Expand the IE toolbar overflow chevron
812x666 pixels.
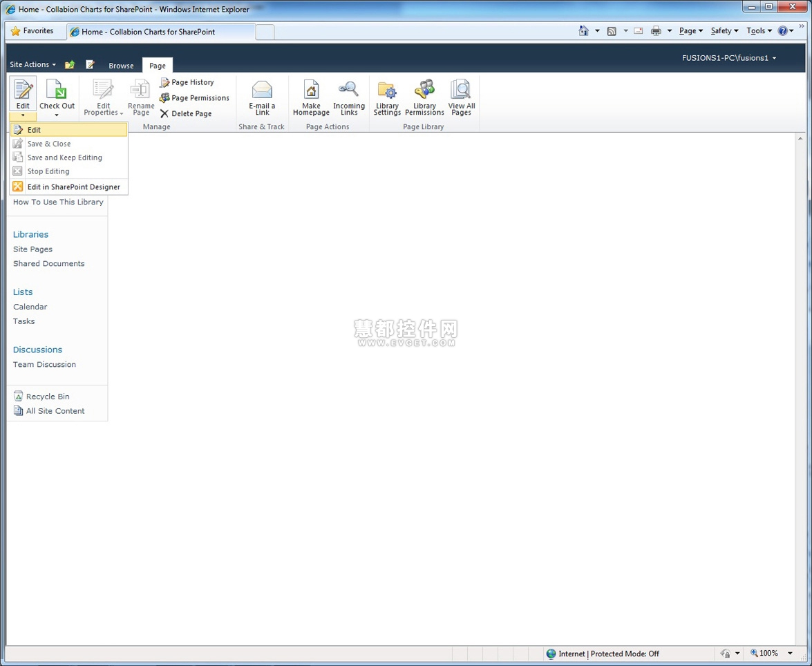(x=802, y=26)
